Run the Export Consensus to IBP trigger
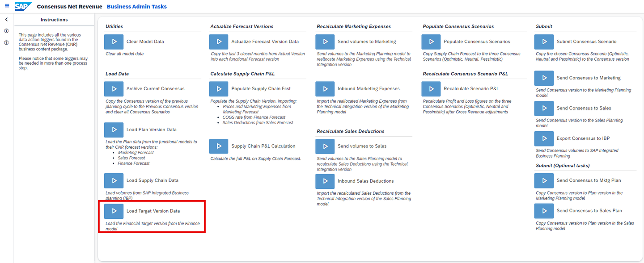Image resolution: width=644 pixels, height=263 pixels. 544,138
